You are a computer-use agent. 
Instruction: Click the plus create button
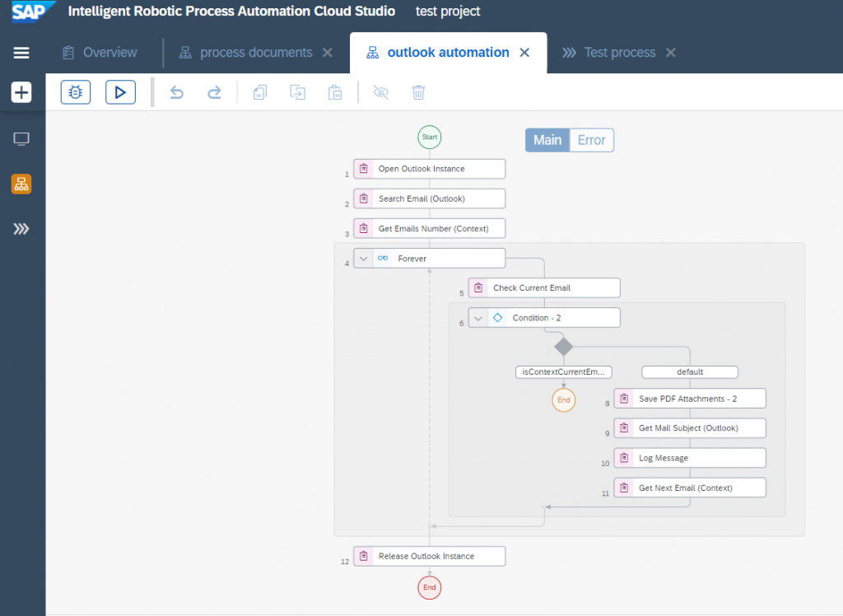pos(21,92)
